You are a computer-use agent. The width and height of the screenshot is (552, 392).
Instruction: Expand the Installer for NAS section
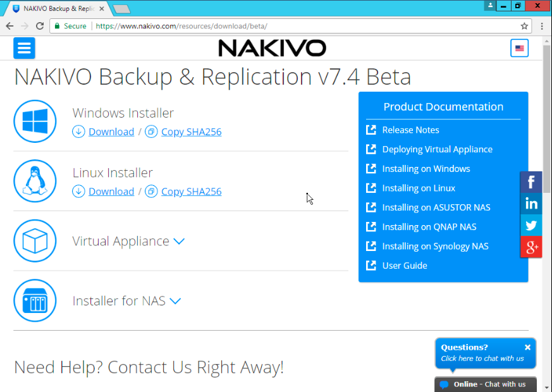click(x=175, y=301)
